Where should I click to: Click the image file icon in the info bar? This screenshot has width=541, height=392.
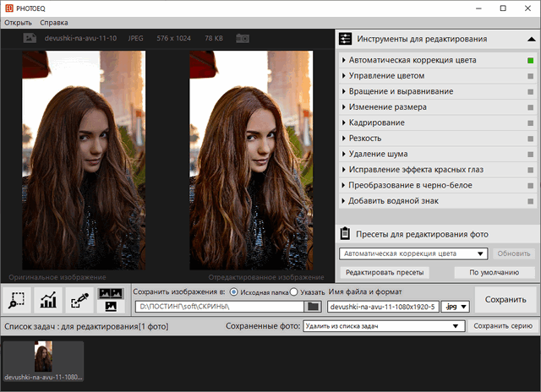click(x=30, y=38)
